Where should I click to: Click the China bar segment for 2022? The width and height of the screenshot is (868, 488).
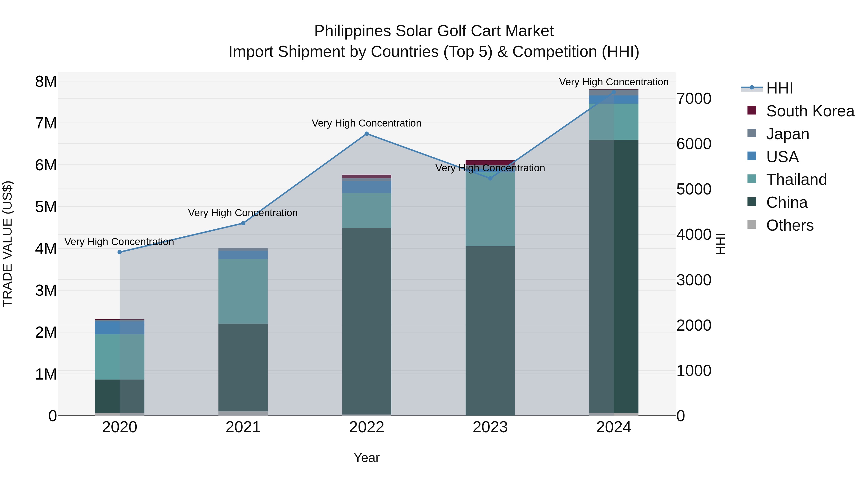tap(366, 321)
